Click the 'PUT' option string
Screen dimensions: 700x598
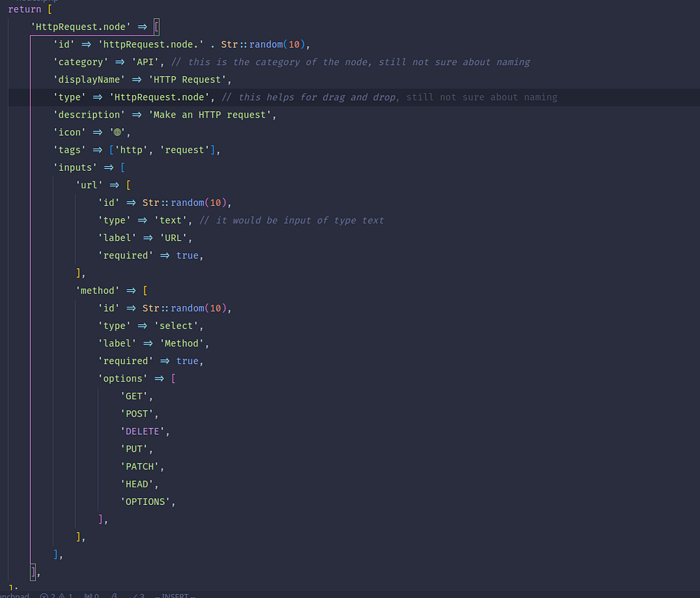(134, 449)
